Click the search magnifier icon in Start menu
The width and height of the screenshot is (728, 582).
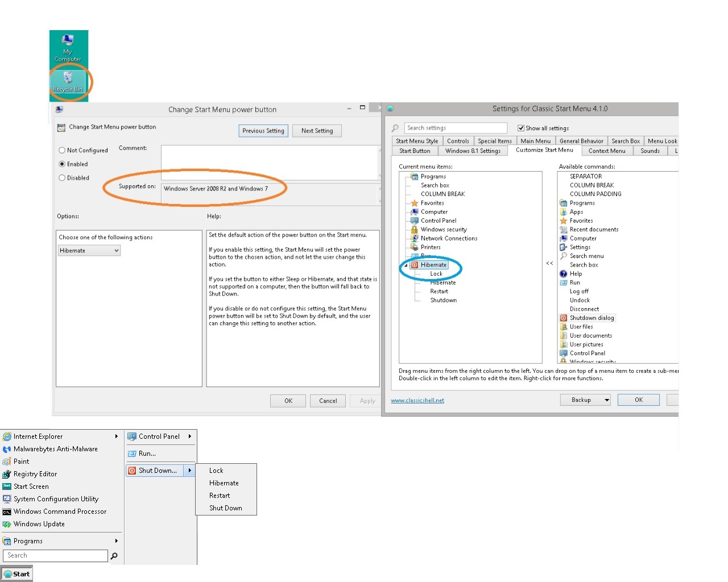point(114,556)
